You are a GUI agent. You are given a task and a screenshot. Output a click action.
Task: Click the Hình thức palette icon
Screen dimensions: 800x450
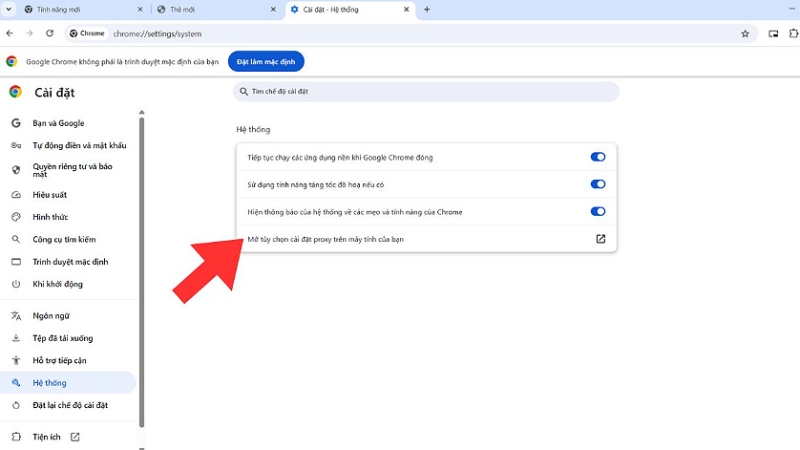coord(16,217)
